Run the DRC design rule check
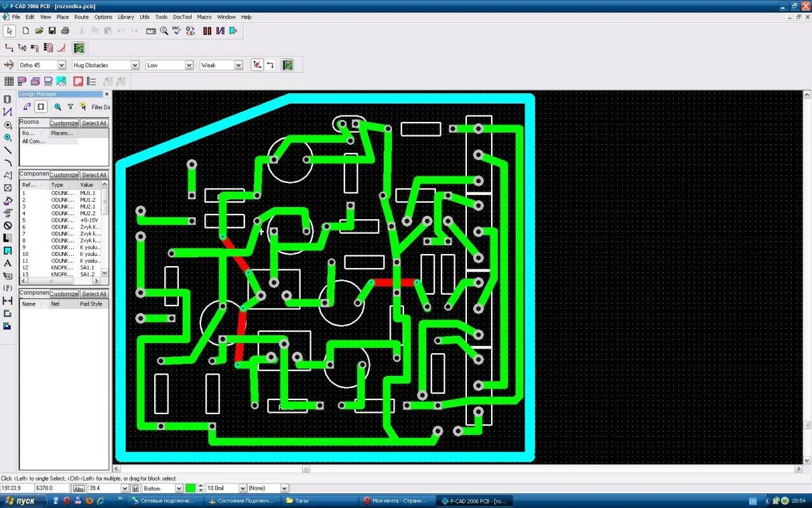 point(178,30)
